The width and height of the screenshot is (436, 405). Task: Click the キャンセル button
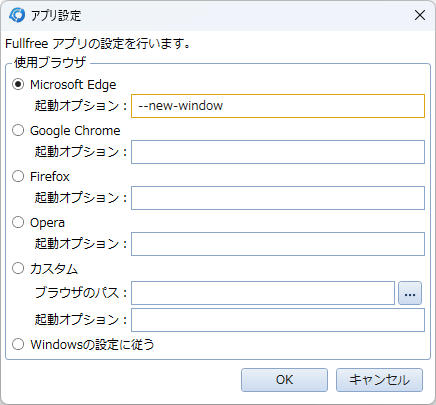(x=379, y=380)
